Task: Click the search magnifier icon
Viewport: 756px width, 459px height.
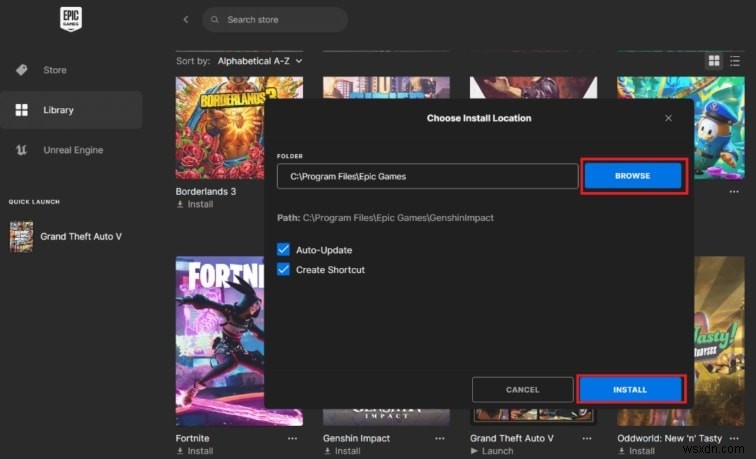Action: pyautogui.click(x=215, y=20)
